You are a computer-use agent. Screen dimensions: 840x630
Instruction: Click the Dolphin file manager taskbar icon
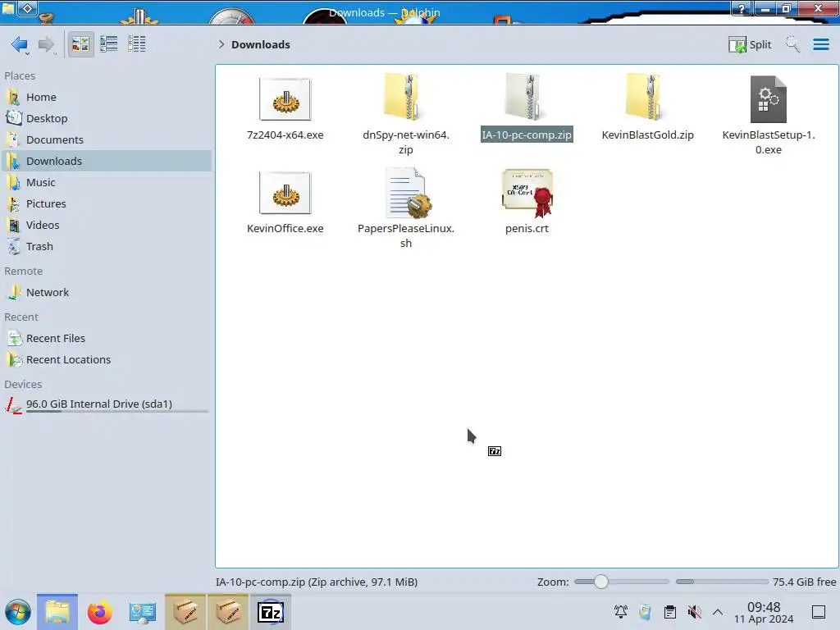[57, 612]
